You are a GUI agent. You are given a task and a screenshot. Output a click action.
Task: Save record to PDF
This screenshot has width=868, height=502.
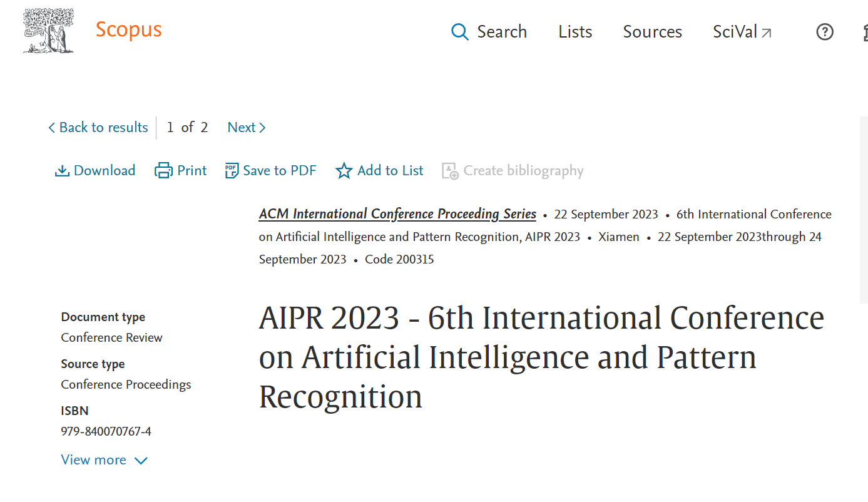click(x=271, y=171)
